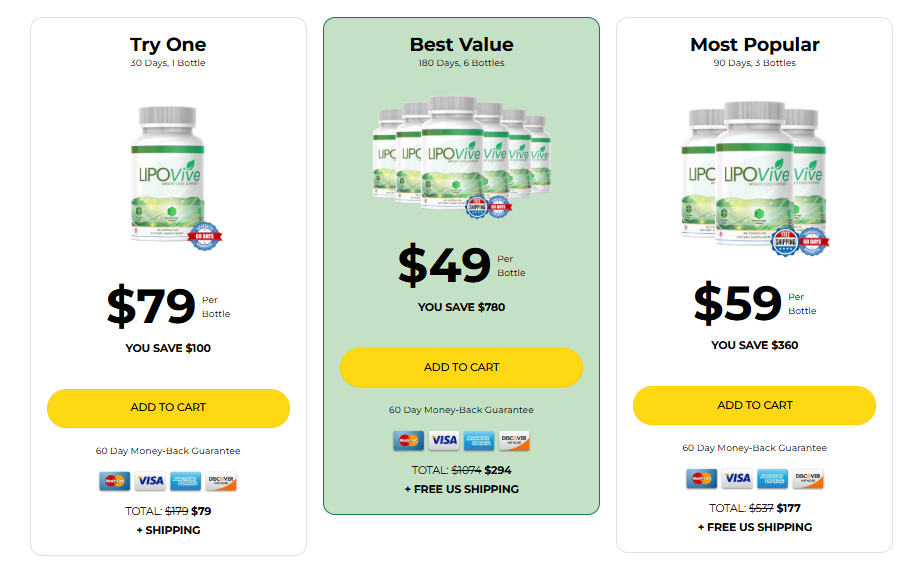Add the six bottle Best Value to cart
The height and width of the screenshot is (564, 914).
point(461,367)
